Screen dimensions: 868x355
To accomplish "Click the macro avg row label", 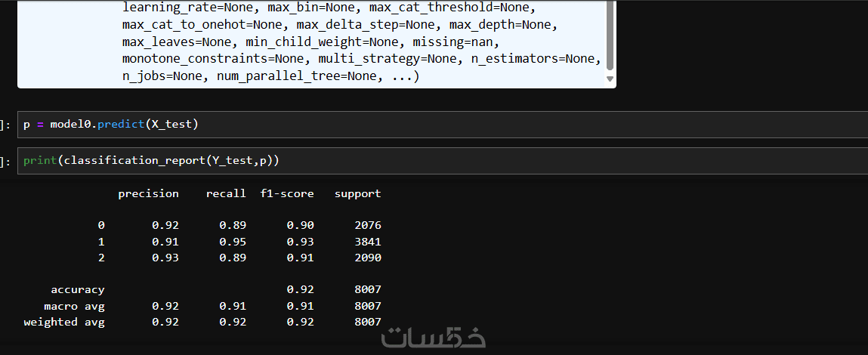I will tap(74, 306).
